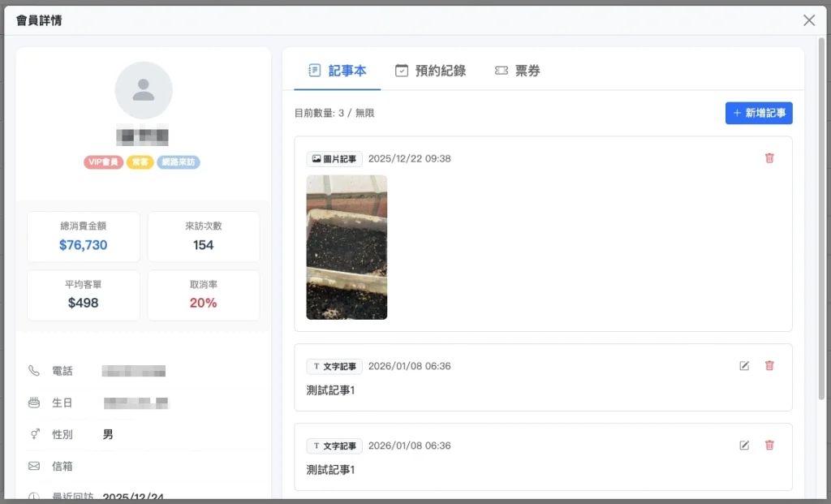Edit the first text note dated 2026/01/08

744,366
